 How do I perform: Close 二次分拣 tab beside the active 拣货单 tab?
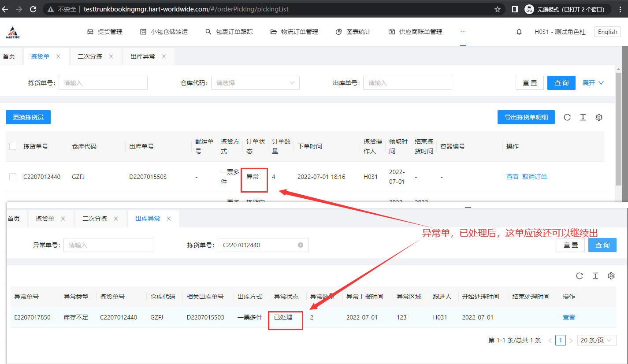coord(111,56)
